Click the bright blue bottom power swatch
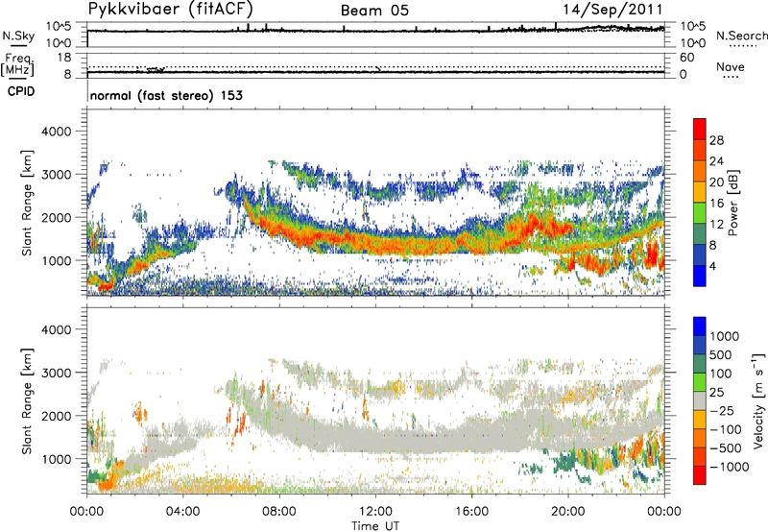Viewport: 768px width, 532px height. [x=700, y=276]
